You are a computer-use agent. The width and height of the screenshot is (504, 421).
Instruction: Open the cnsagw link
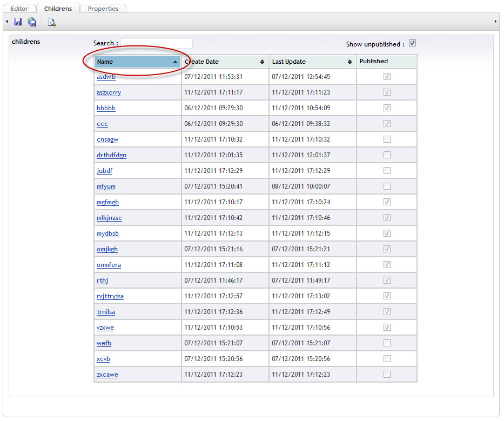(107, 139)
